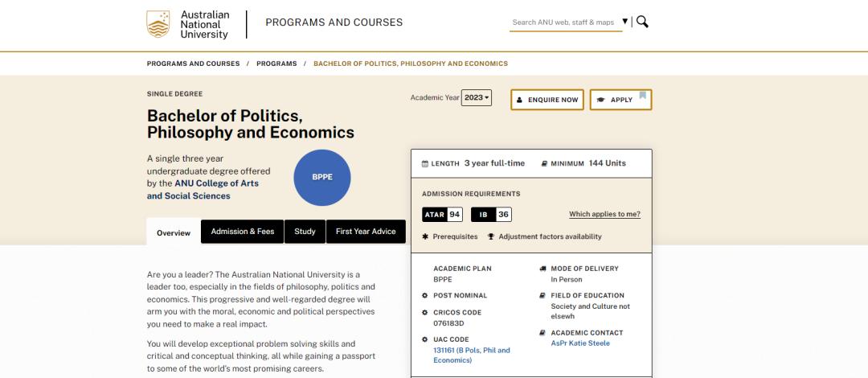The width and height of the screenshot is (868, 378).
Task: Click the ANU crest logo
Action: pyautogui.click(x=158, y=24)
